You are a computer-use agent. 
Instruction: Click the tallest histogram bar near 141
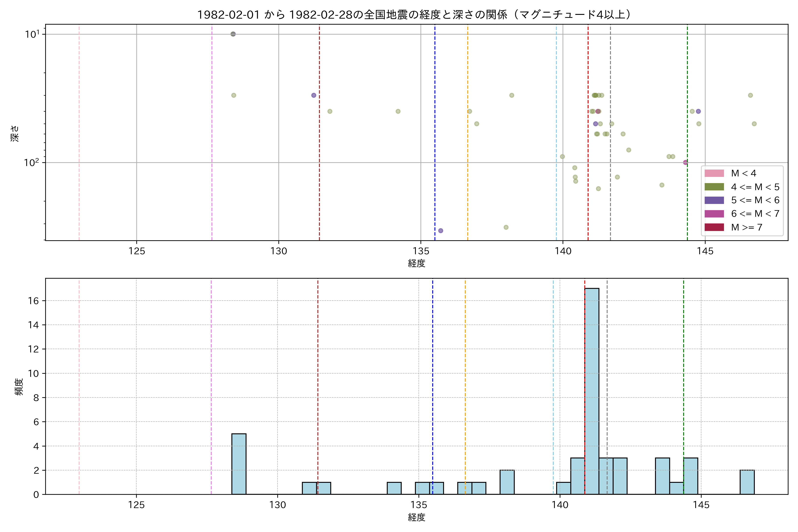(x=592, y=390)
